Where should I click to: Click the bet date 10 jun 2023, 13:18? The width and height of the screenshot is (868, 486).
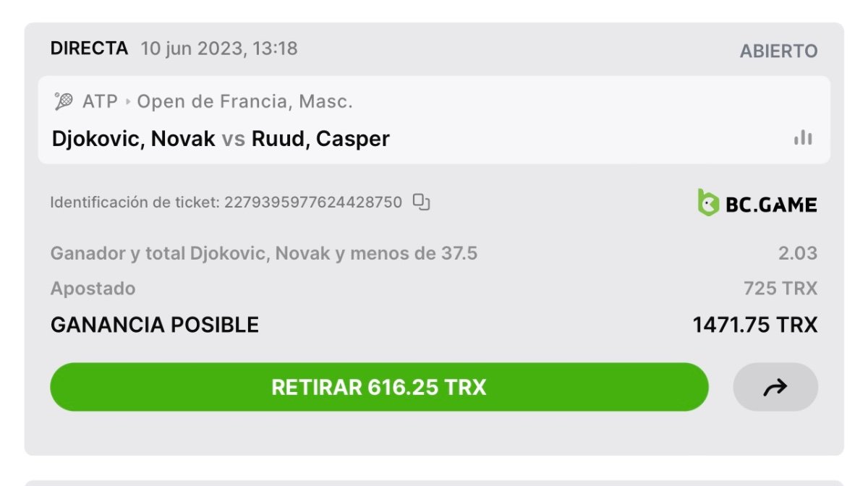(219, 48)
